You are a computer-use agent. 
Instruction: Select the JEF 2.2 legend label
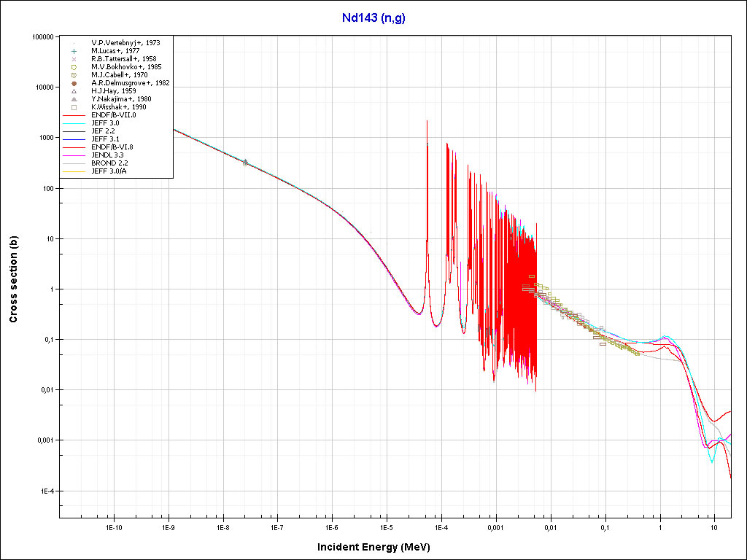(104, 131)
